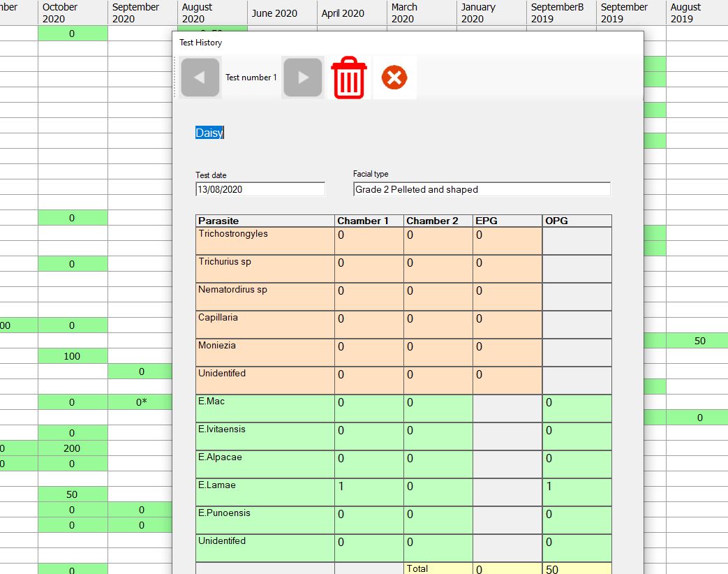
Task: Delete this test with red trash icon
Action: pyautogui.click(x=349, y=78)
